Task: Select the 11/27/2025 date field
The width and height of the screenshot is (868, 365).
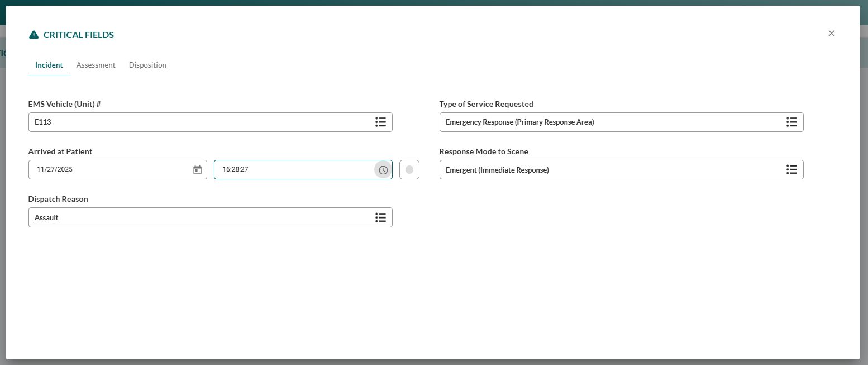Action: [x=101, y=169]
